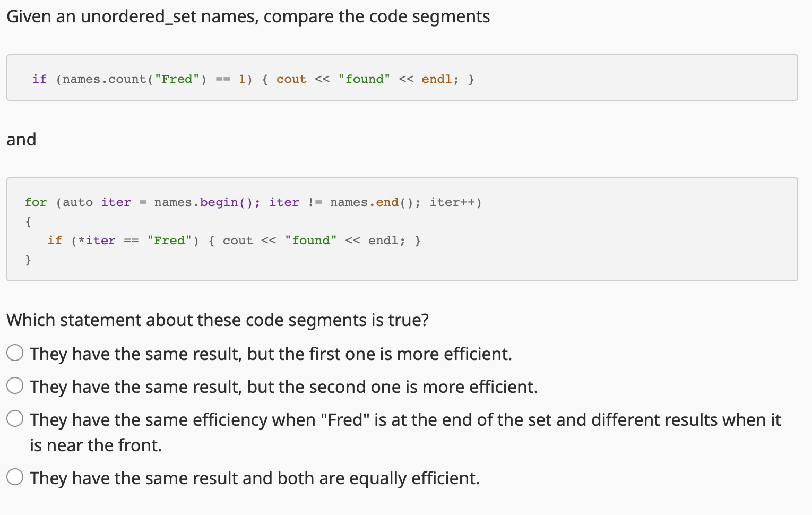Click the question text 'Which statement is true'
This screenshot has height=515, width=812.
(217, 320)
